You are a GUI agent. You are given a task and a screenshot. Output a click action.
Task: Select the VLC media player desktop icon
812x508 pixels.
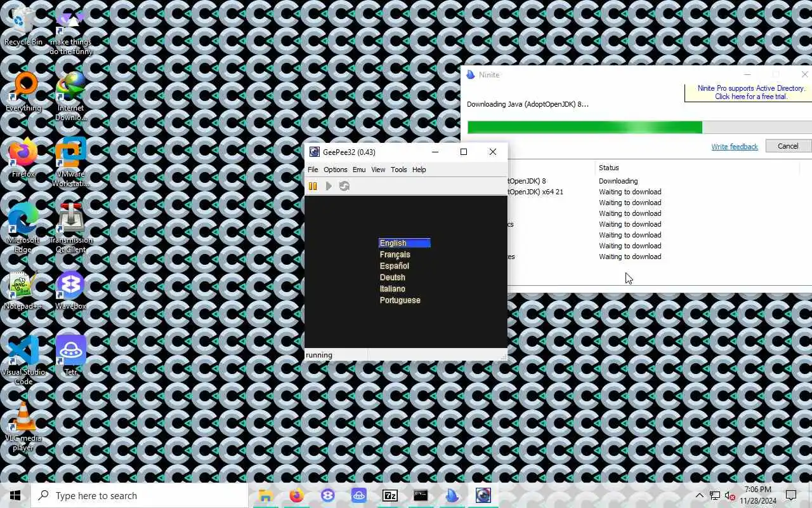tap(23, 427)
